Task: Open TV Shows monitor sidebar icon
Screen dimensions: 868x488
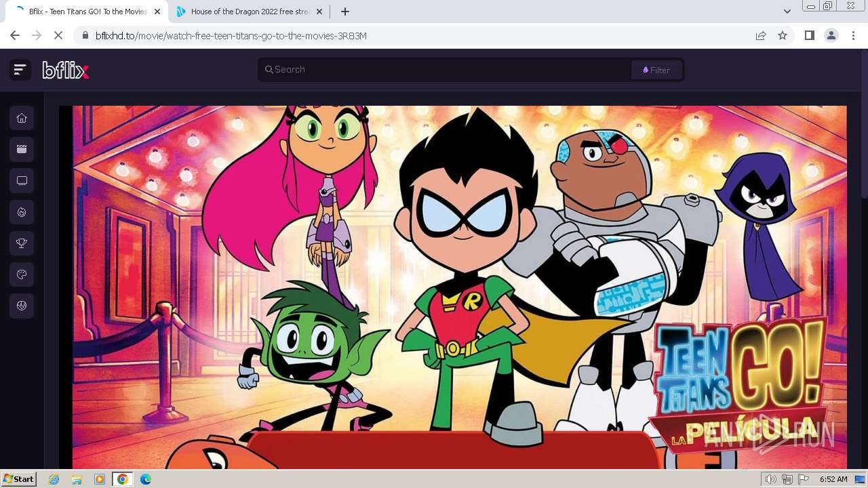Action: 22,180
